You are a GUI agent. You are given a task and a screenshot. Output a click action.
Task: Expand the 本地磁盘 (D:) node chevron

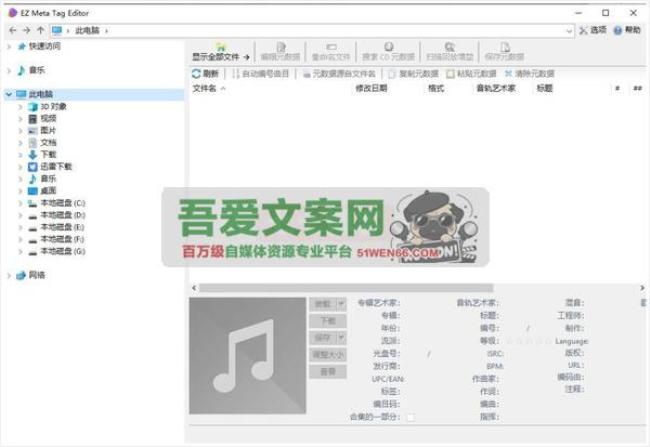pos(20,215)
